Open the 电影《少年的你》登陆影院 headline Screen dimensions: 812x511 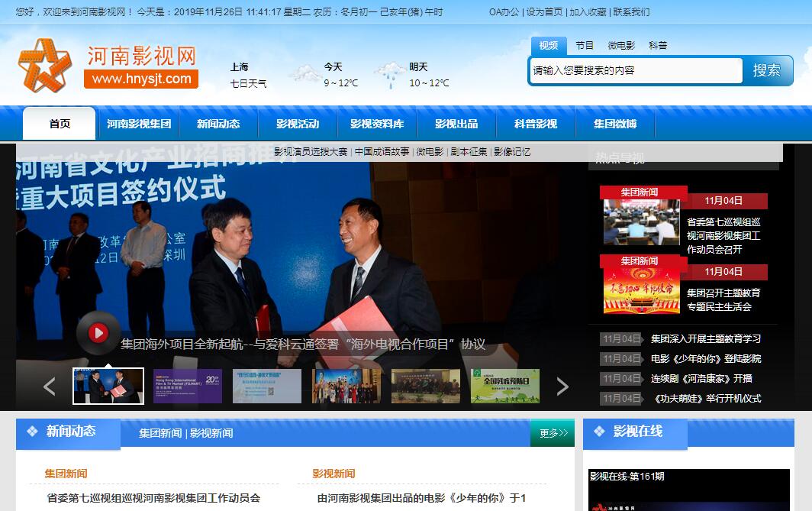[x=705, y=359]
